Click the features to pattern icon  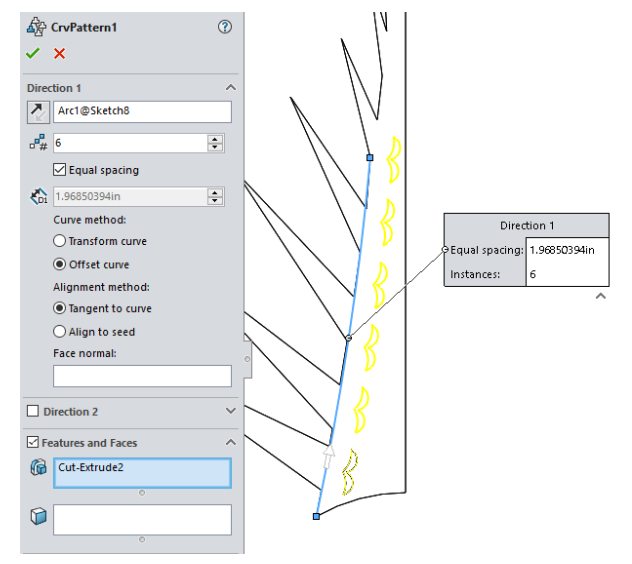pyautogui.click(x=39, y=467)
